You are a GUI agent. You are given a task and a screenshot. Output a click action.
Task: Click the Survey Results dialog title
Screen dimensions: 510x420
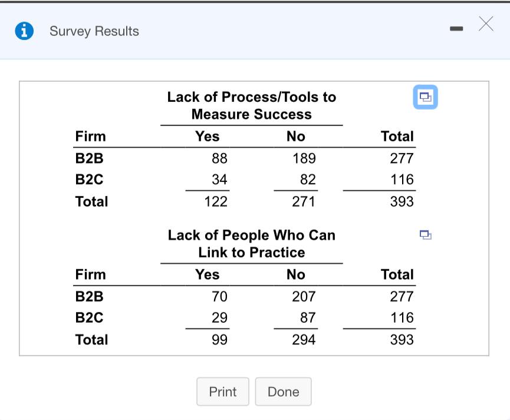click(94, 31)
